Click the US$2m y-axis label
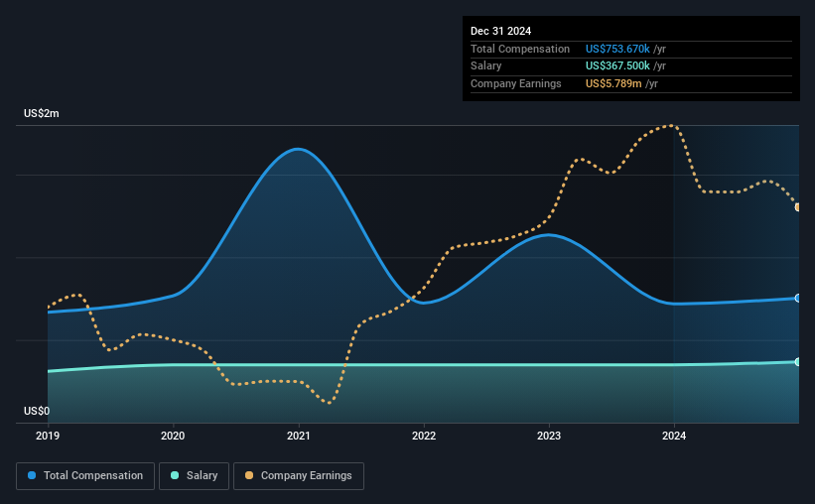The width and height of the screenshot is (815, 504). 42,113
